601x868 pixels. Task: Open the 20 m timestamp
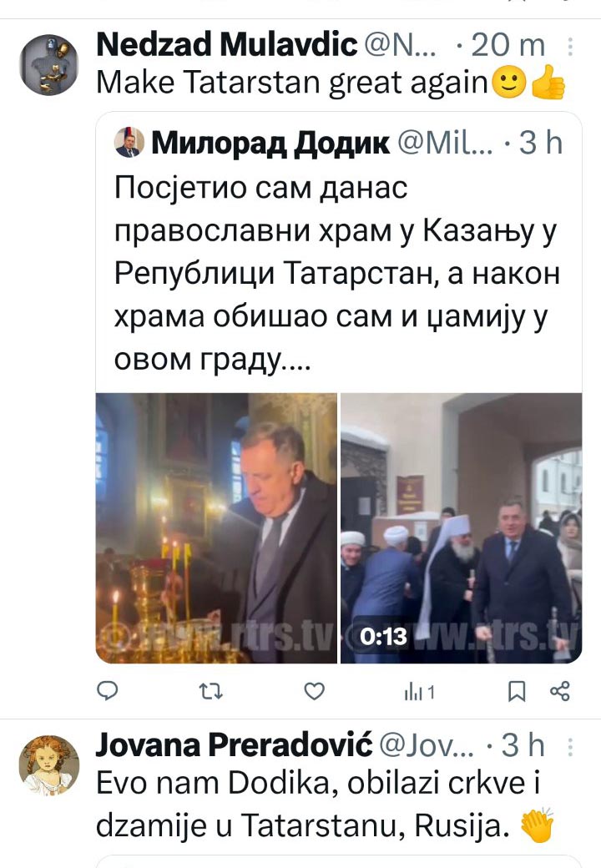pos(508,45)
